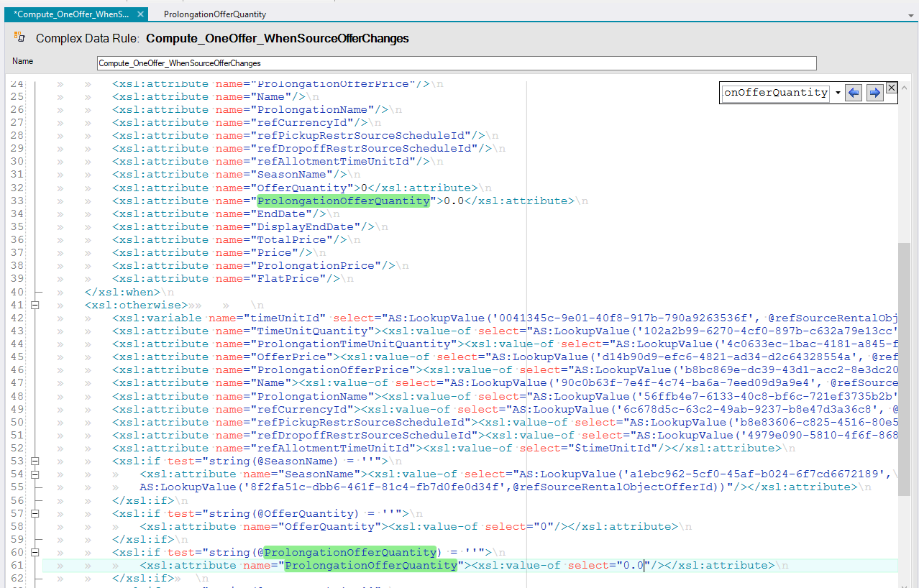Screen dimensions: 919x588
Task: Click the find next blue arrow
Action: point(874,93)
